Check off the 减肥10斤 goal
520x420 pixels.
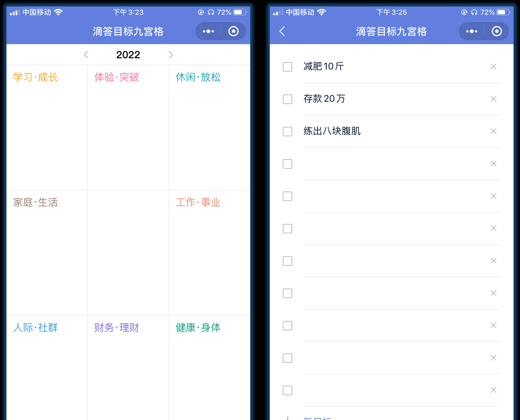287,67
